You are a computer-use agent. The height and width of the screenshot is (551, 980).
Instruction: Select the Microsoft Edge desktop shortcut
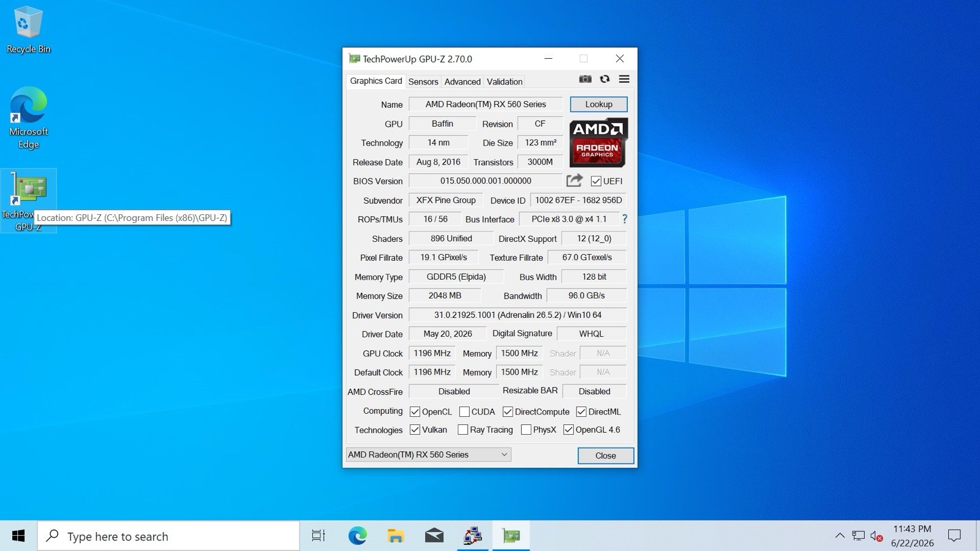coord(28,118)
